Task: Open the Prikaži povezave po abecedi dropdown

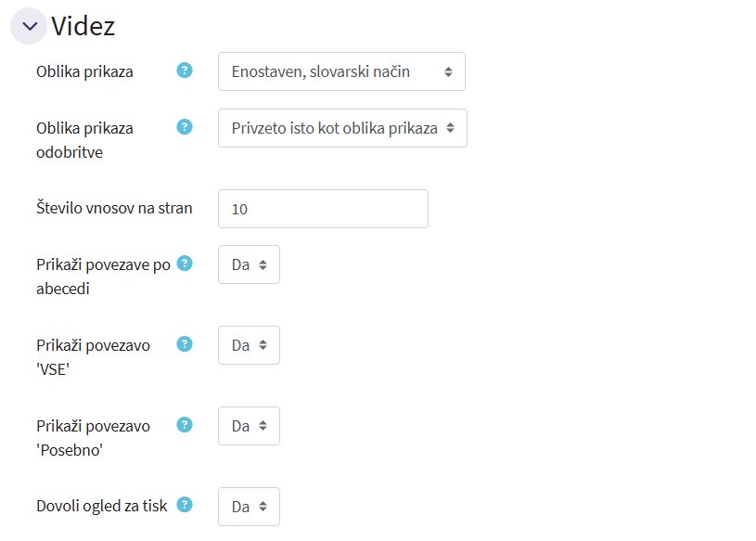Action: [x=249, y=264]
